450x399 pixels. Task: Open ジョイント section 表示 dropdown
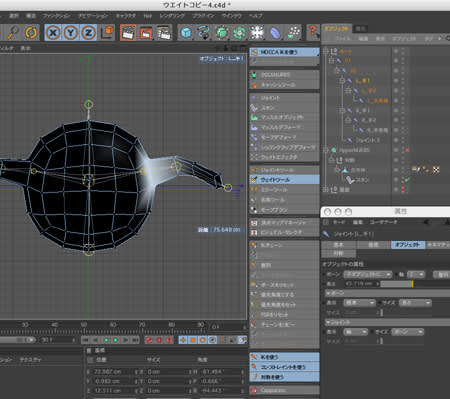[x=355, y=332]
